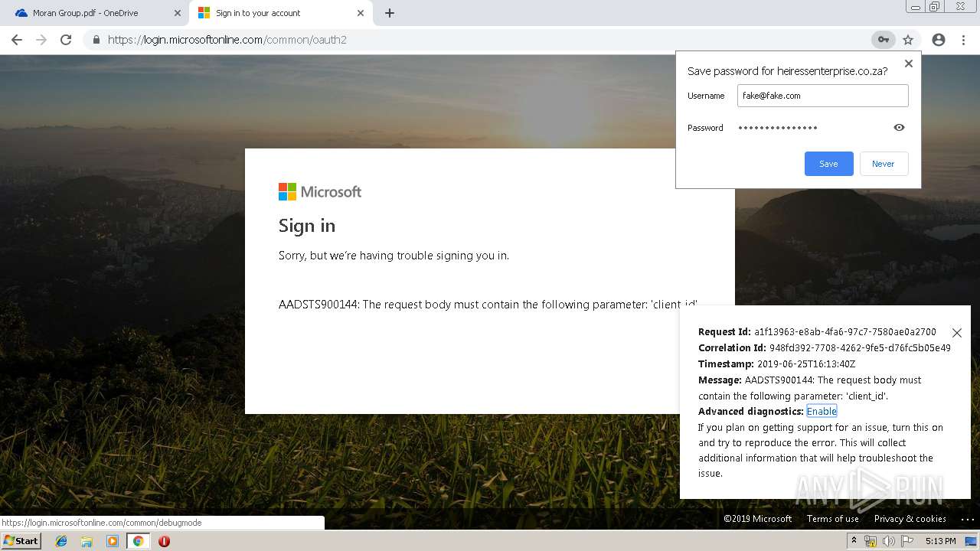Open the volume tray icon
This screenshot has height=551, width=980.
click(888, 541)
